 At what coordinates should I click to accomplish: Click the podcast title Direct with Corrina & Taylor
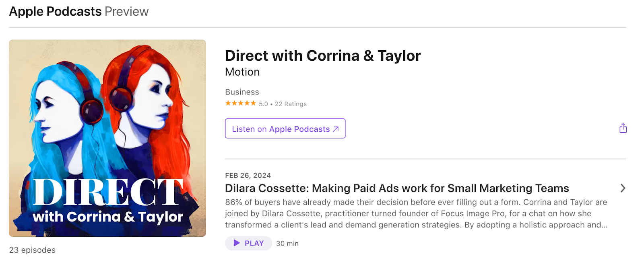click(x=323, y=55)
